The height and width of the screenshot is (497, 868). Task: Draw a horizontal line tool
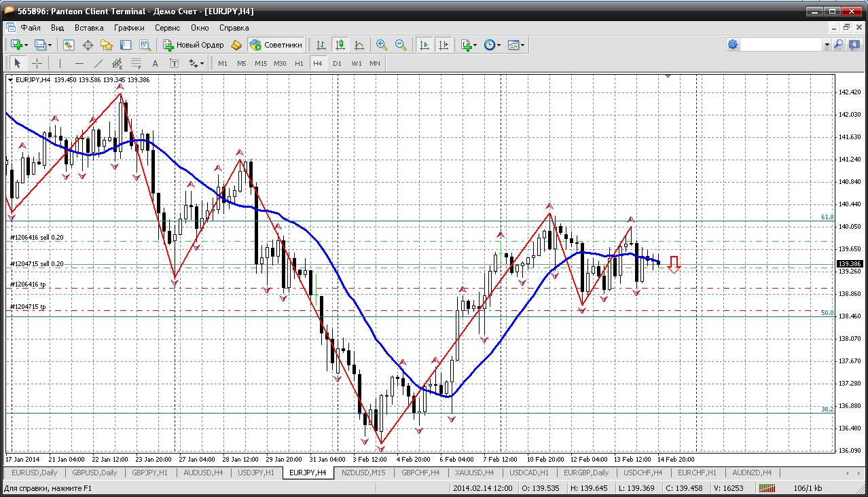[x=79, y=63]
